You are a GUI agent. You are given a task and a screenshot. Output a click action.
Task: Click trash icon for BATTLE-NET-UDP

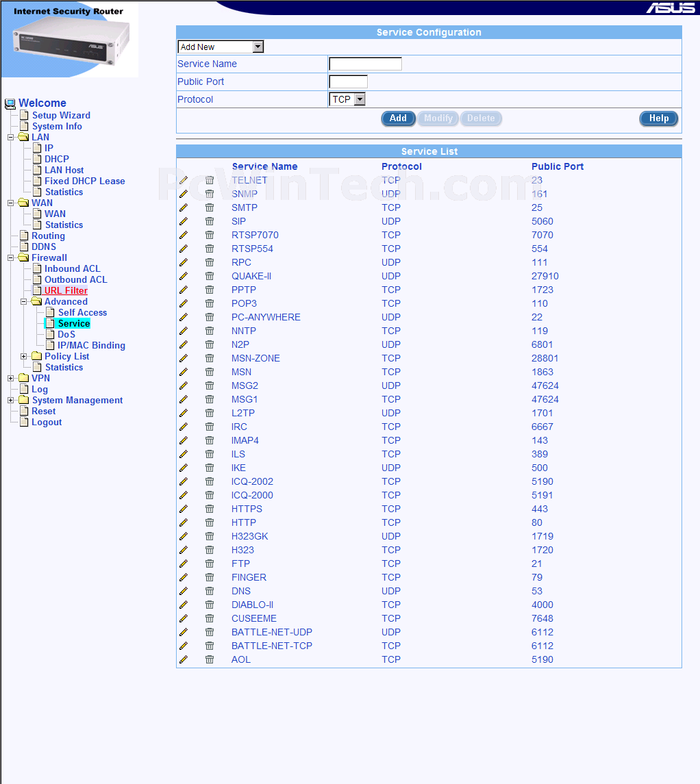coord(210,632)
